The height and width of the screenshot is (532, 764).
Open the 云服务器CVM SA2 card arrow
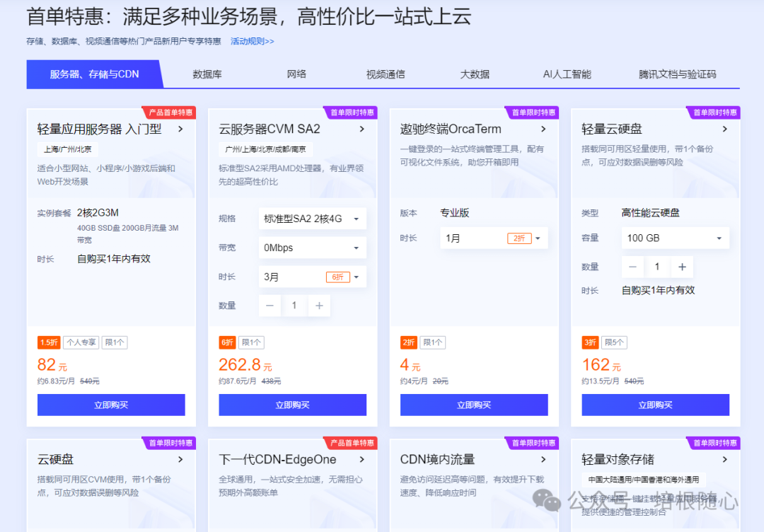pos(362,129)
